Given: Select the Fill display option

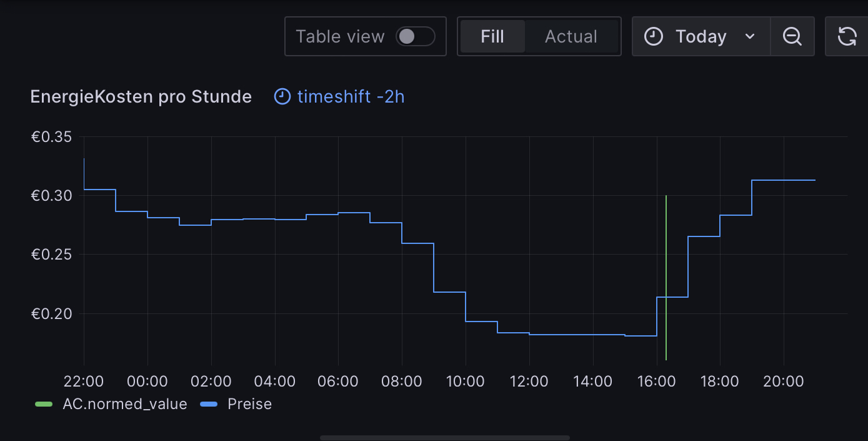Looking at the screenshot, I should (x=492, y=36).
